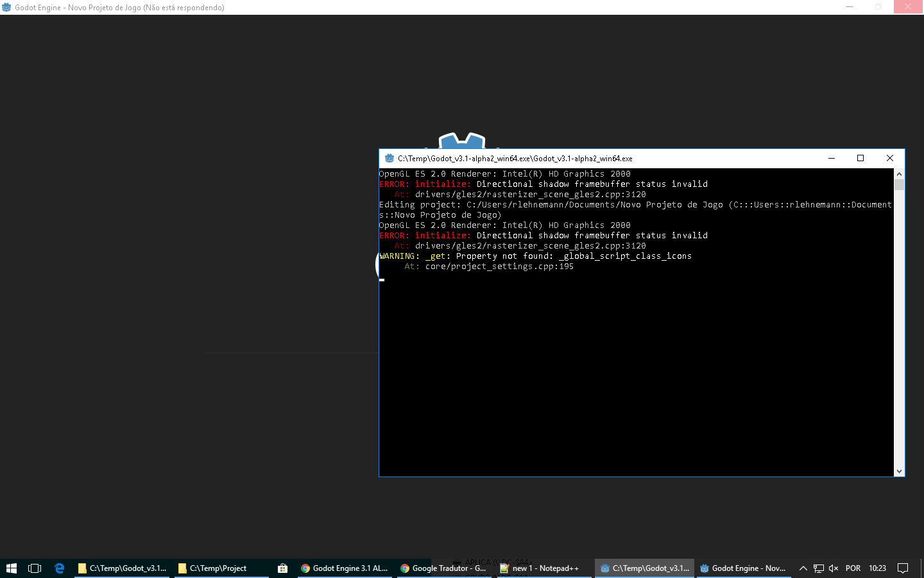Open the POR language selector
The image size is (924, 578).
[x=853, y=568]
